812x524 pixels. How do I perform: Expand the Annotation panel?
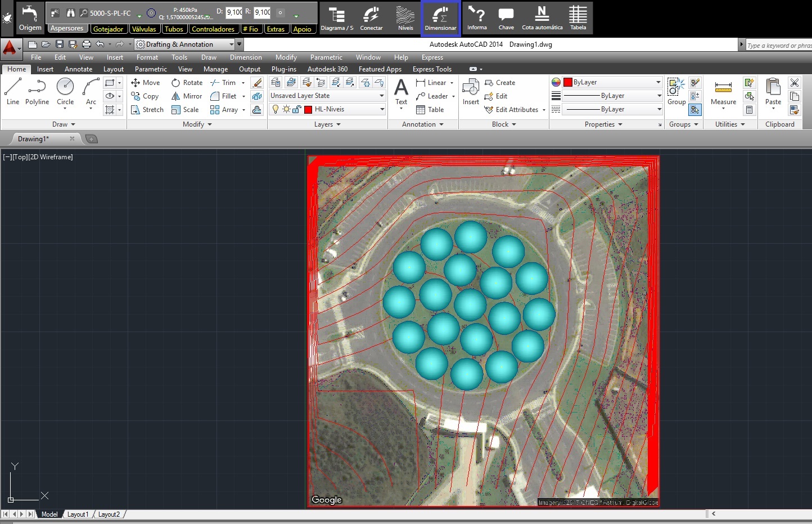pyautogui.click(x=423, y=124)
